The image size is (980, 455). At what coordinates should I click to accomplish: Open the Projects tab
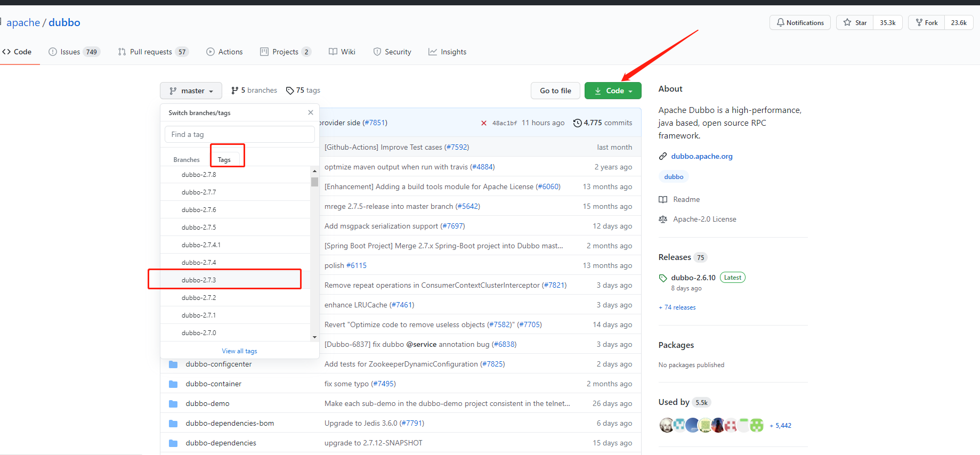point(286,52)
